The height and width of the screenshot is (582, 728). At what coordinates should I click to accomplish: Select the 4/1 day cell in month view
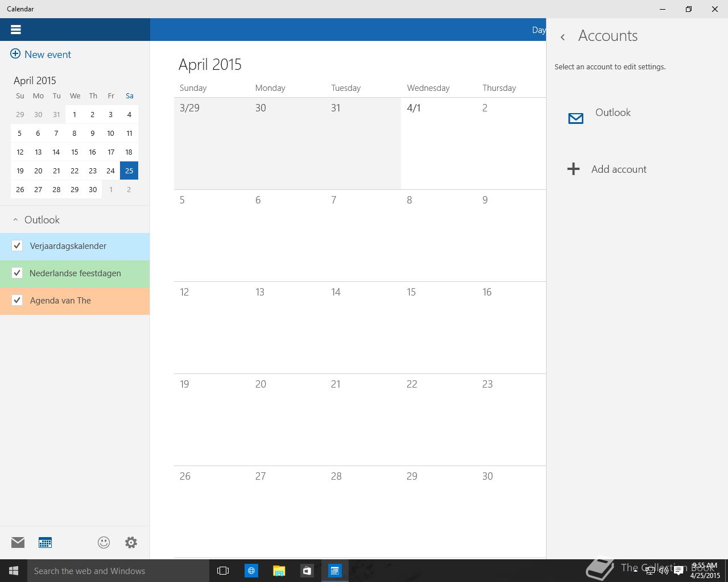point(439,143)
